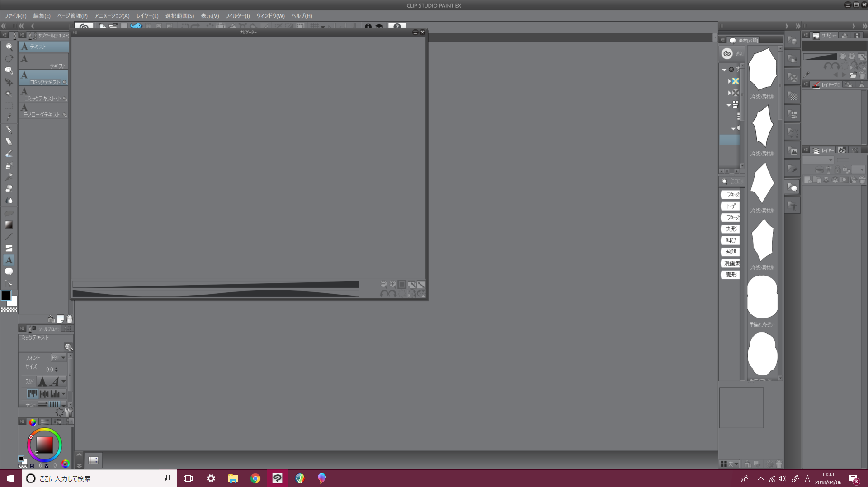Select the 丸形 tag filter
The width and height of the screenshot is (868, 487).
pyautogui.click(x=731, y=229)
